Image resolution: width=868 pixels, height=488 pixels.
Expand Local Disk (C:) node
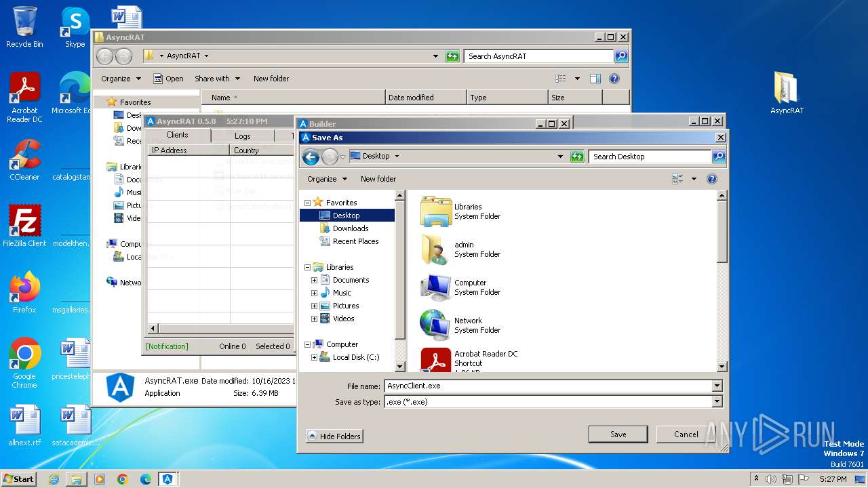pos(314,357)
